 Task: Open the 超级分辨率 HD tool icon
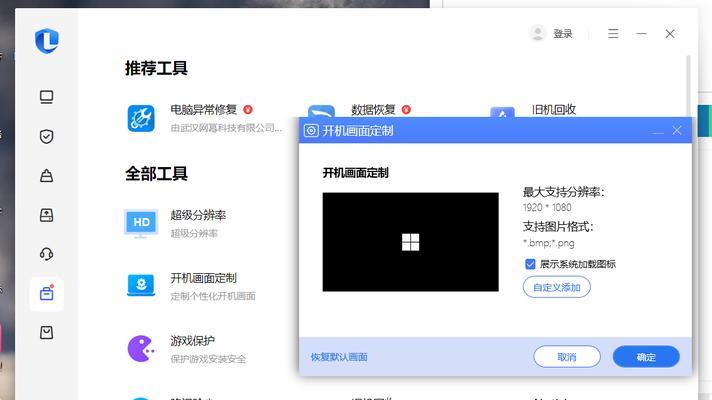[141, 223]
